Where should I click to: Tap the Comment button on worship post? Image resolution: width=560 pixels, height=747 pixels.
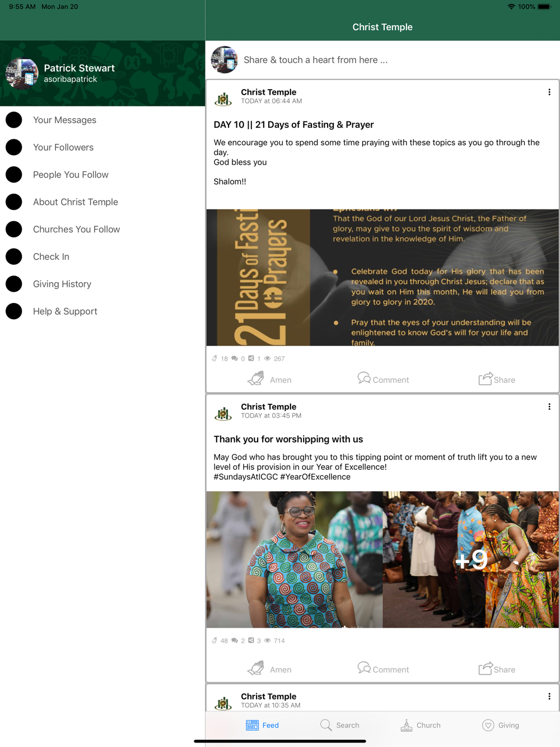tap(383, 669)
